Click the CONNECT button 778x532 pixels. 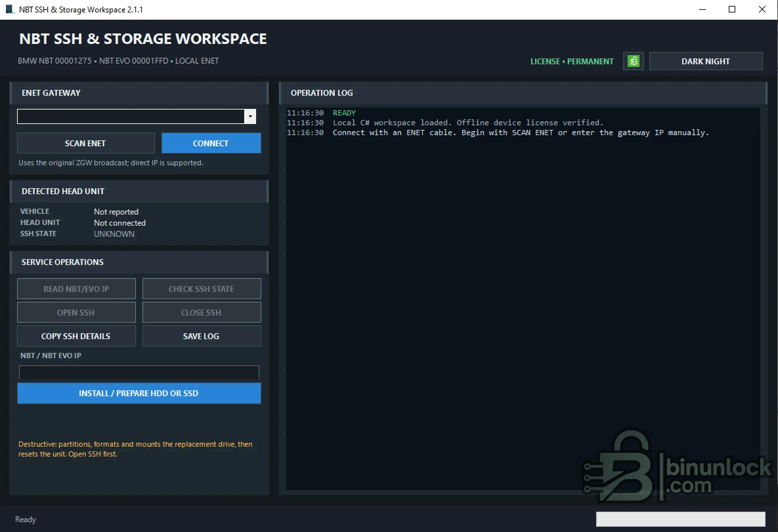pos(211,143)
